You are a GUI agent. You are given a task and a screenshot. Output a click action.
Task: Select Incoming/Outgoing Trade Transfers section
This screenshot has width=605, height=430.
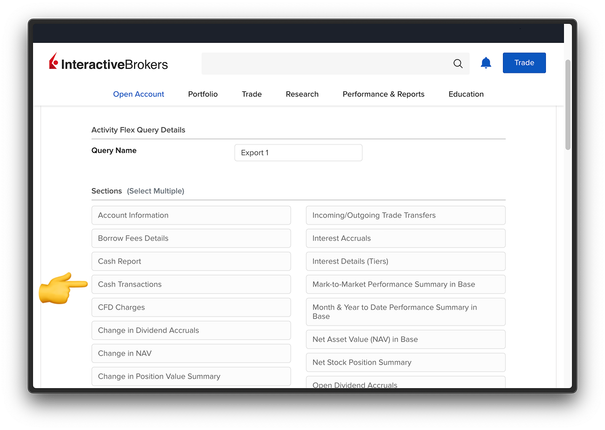(x=406, y=215)
